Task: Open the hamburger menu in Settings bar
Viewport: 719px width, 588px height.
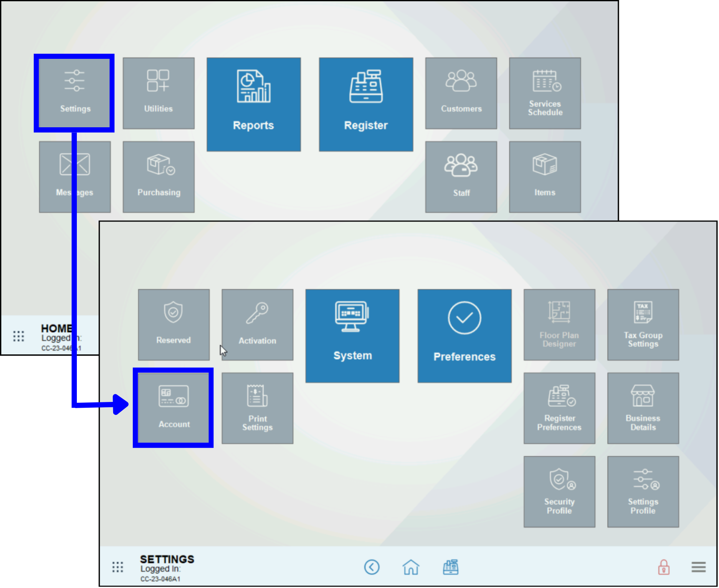Action: click(698, 567)
